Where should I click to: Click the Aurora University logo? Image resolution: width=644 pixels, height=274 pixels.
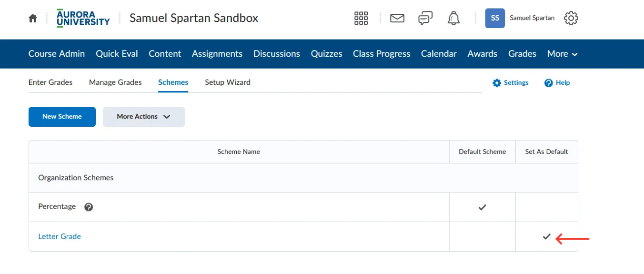[83, 18]
